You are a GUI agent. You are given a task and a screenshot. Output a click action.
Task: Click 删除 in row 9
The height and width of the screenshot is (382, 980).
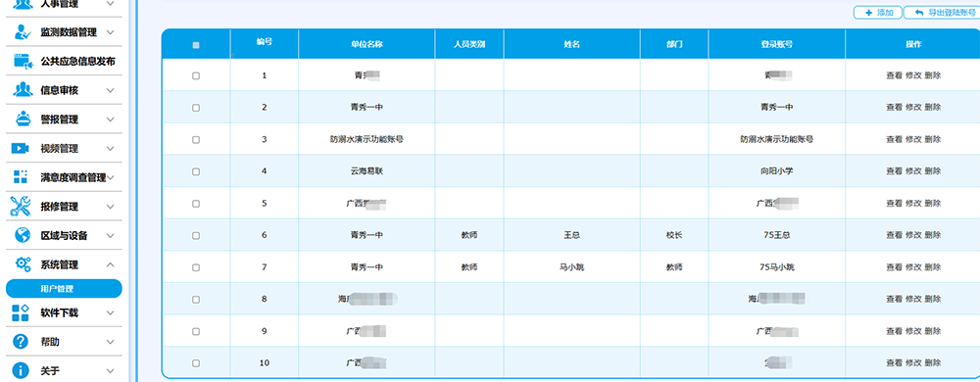pyautogui.click(x=933, y=331)
